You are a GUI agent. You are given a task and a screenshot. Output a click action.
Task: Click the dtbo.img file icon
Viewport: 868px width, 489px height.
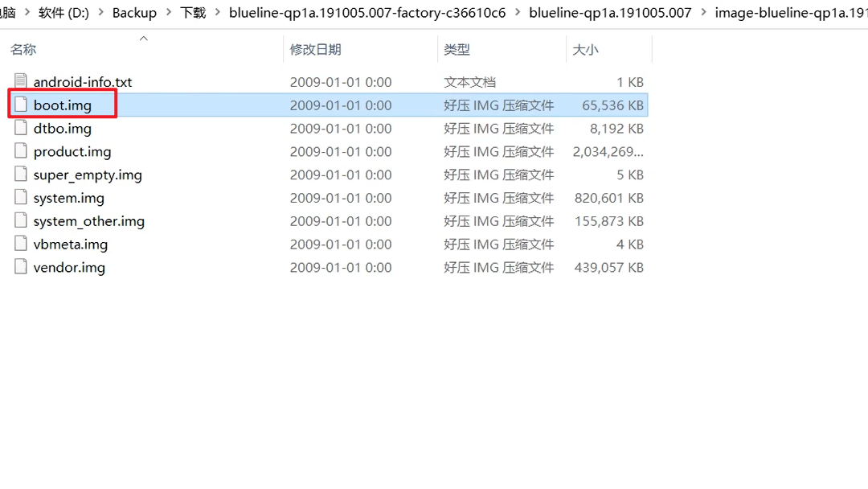[20, 127]
